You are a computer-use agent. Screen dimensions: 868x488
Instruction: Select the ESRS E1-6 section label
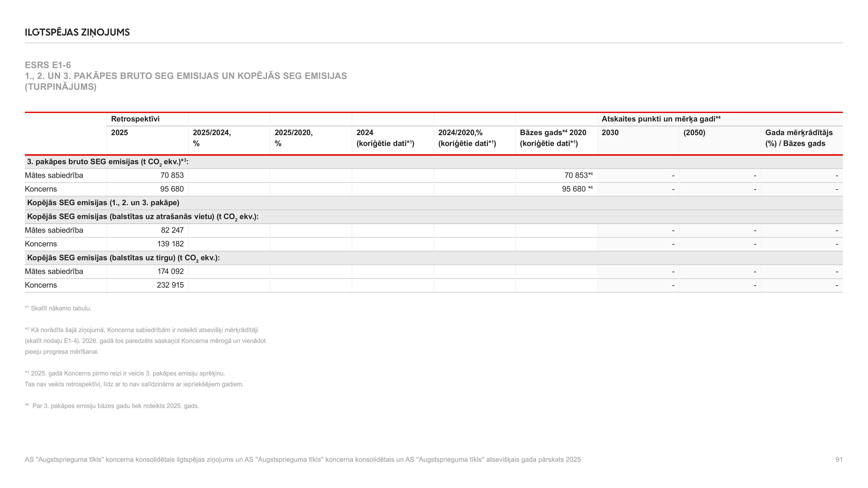point(48,65)
